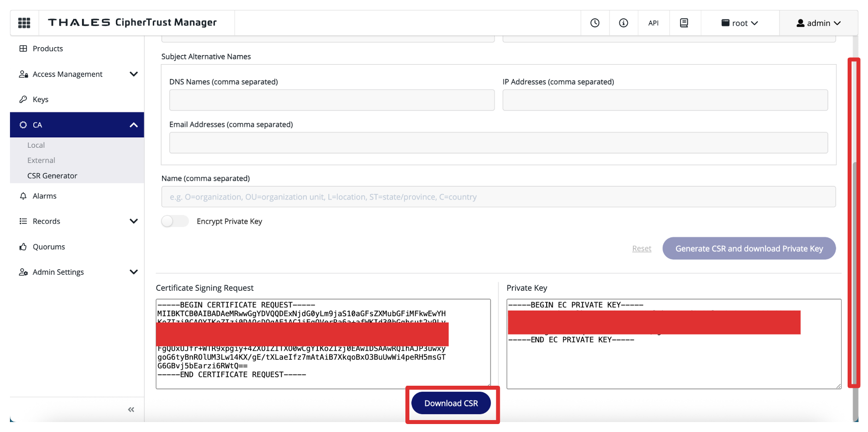Viewport: 868px width, 432px height.
Task: Open the documentation book icon
Action: tap(684, 23)
